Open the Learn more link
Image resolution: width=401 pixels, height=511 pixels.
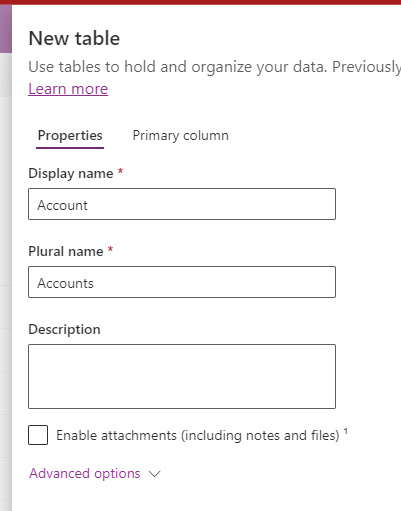click(x=68, y=89)
